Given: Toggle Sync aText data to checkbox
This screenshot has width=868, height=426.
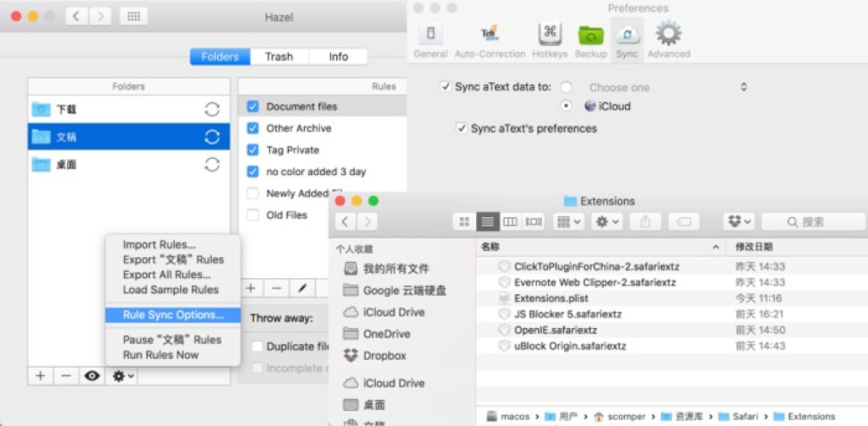Looking at the screenshot, I should point(445,87).
